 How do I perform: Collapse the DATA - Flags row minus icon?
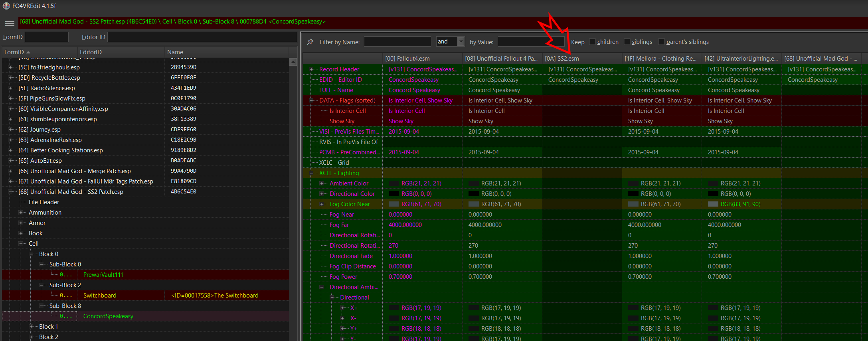[311, 101]
